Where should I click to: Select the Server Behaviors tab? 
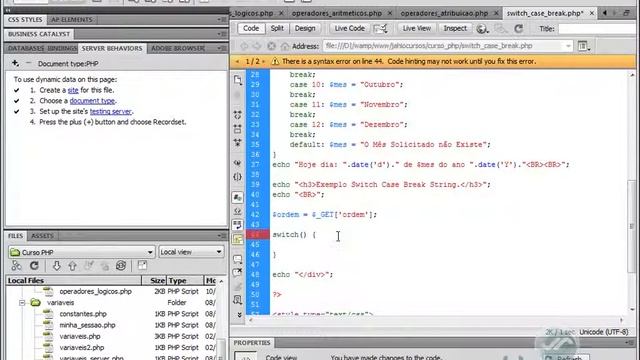click(x=112, y=48)
